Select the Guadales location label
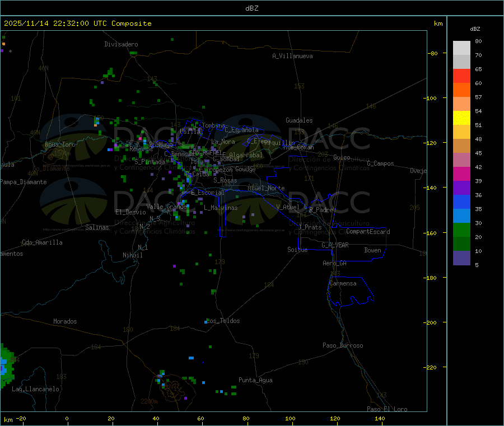The height and width of the screenshot is (426, 504). tap(299, 120)
